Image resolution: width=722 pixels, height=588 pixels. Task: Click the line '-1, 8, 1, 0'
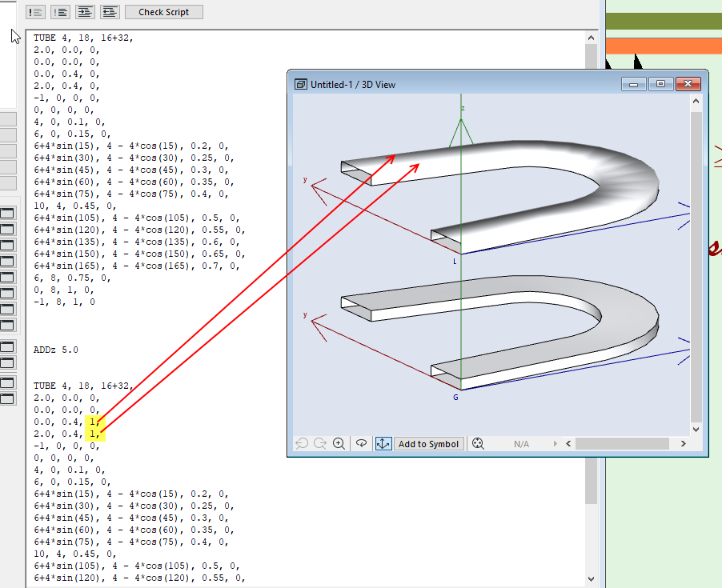coord(65,302)
